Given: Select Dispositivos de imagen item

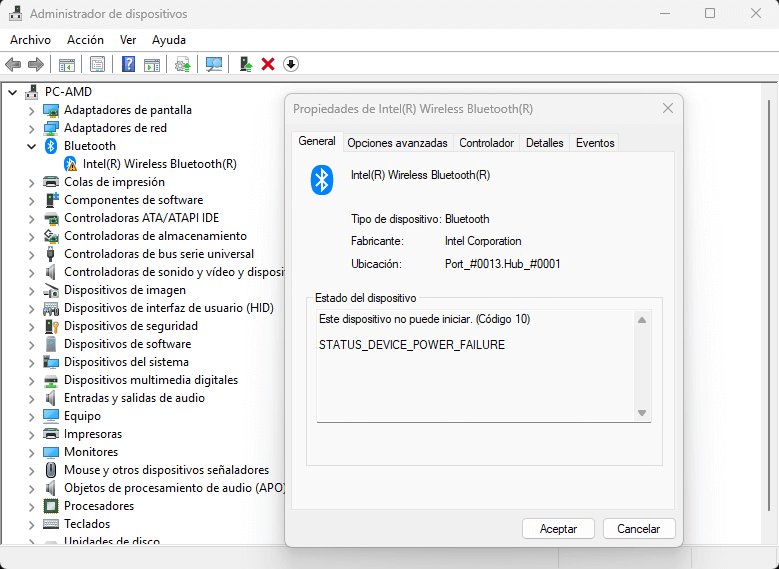Looking at the screenshot, I should 125,290.
